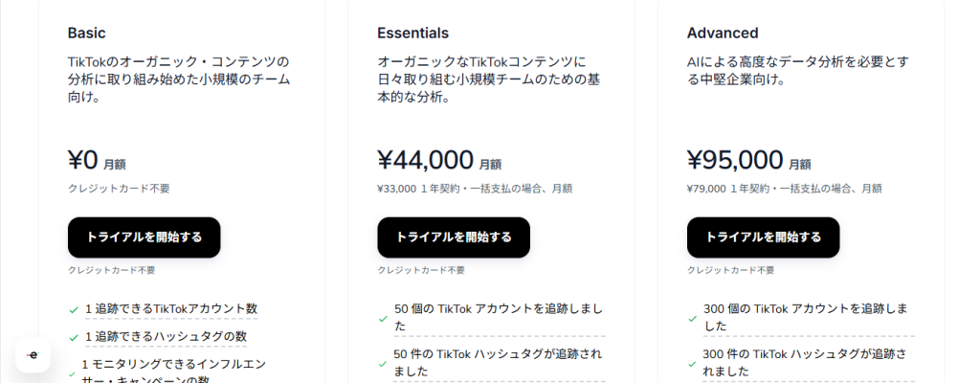Click Essentials feature 50 件の TikTok ハッシュタグ
Screen dimensions: 980x383
point(498,362)
